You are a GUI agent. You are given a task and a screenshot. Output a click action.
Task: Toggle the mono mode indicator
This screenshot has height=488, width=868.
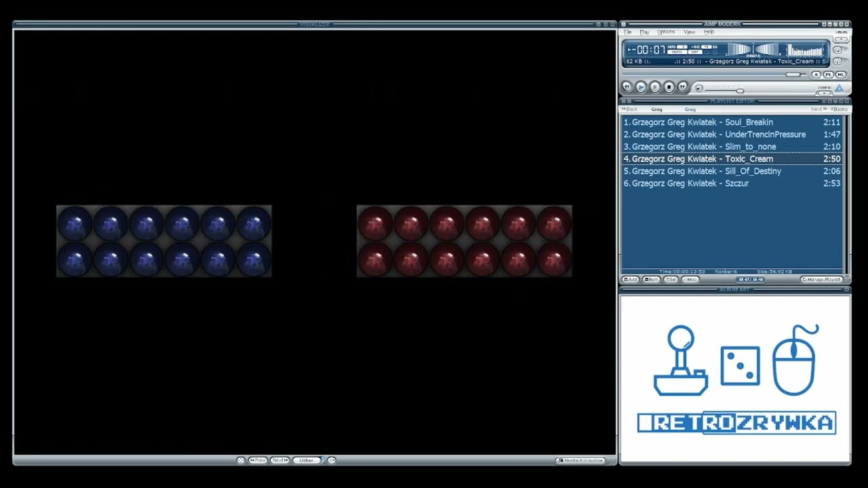coord(677,52)
